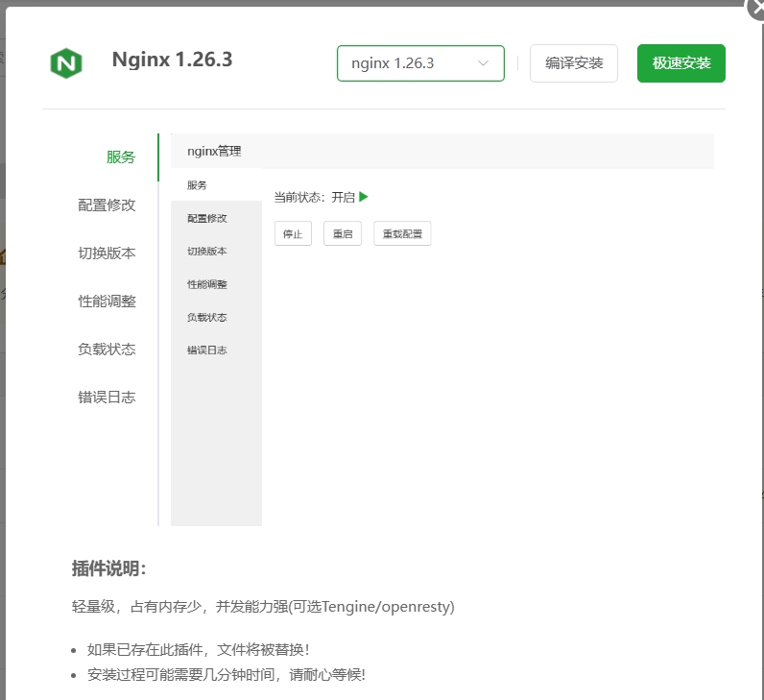View the large 错误日志 sidebar tab
The width and height of the screenshot is (764, 700).
point(107,398)
